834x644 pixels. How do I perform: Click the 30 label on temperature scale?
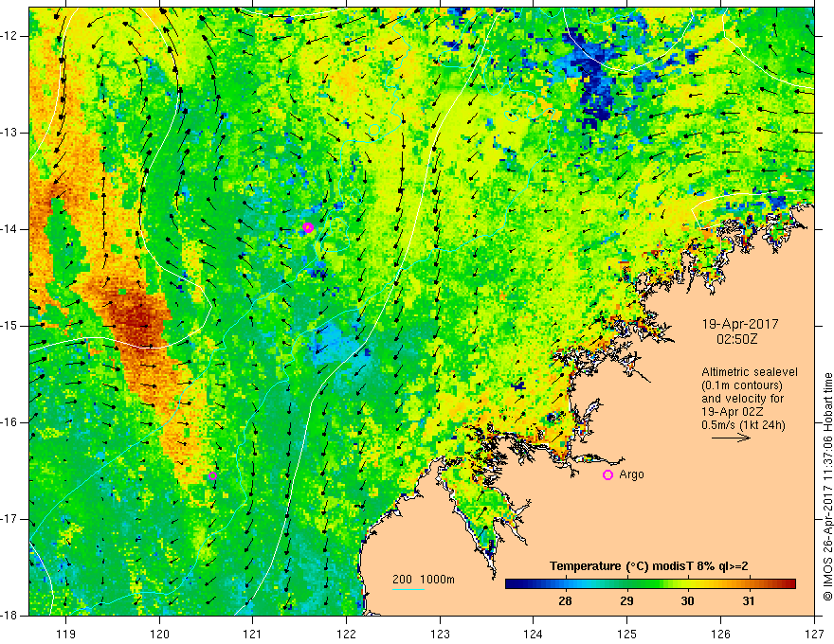(688, 601)
